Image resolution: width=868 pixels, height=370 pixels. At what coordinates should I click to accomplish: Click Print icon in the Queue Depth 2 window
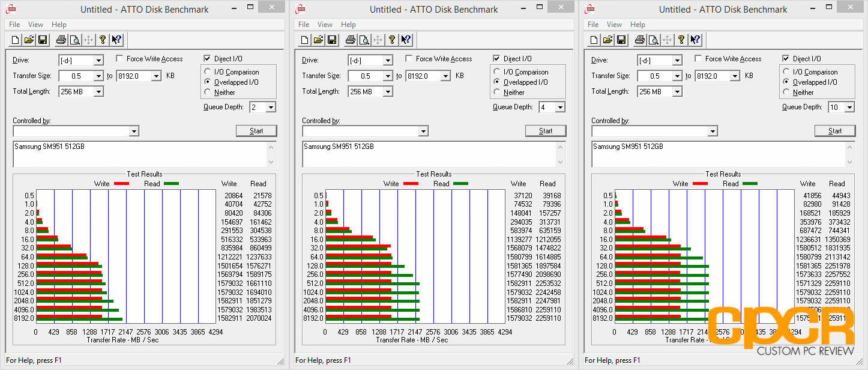coord(61,40)
